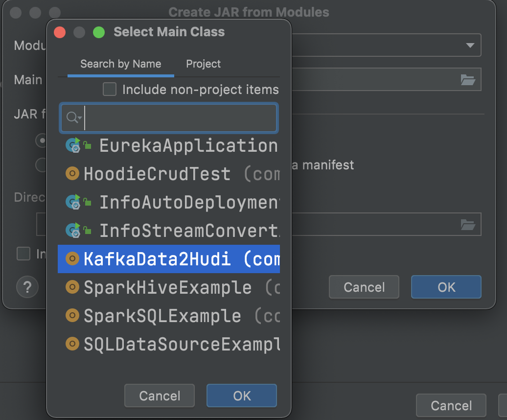507x420 pixels.
Task: Open the Module dropdown arrow
Action: (x=470, y=46)
